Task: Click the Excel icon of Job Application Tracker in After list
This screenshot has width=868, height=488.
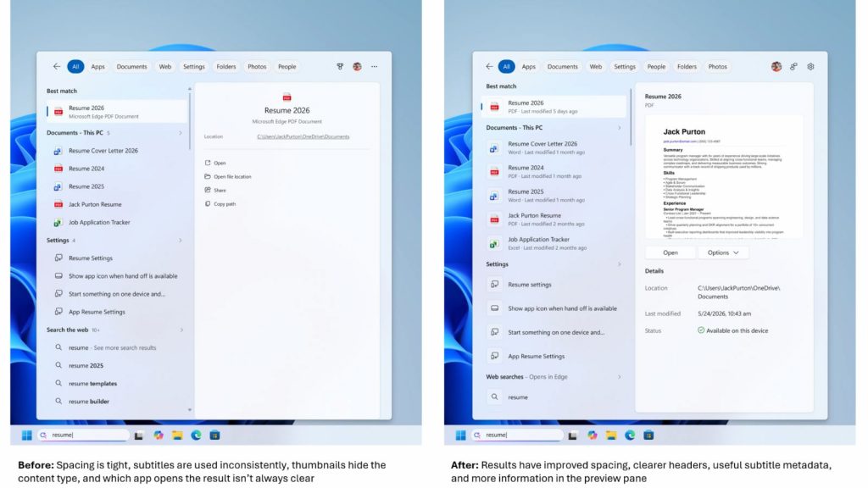Action: point(494,243)
